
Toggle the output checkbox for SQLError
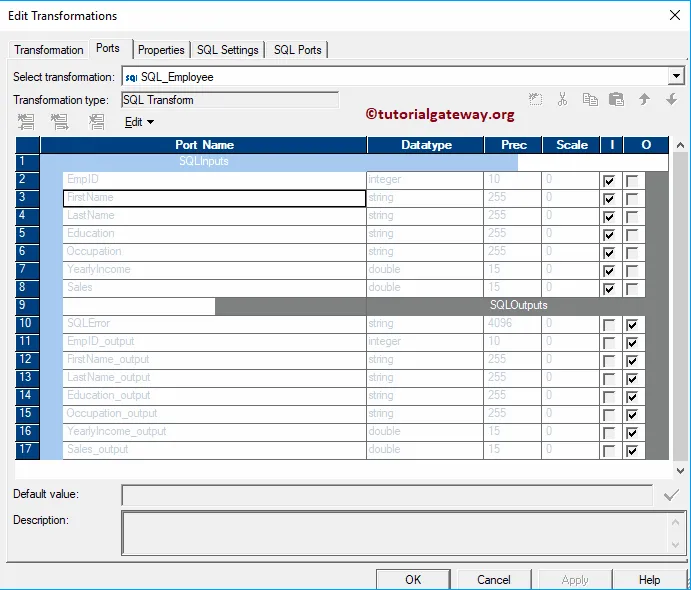pos(632,325)
